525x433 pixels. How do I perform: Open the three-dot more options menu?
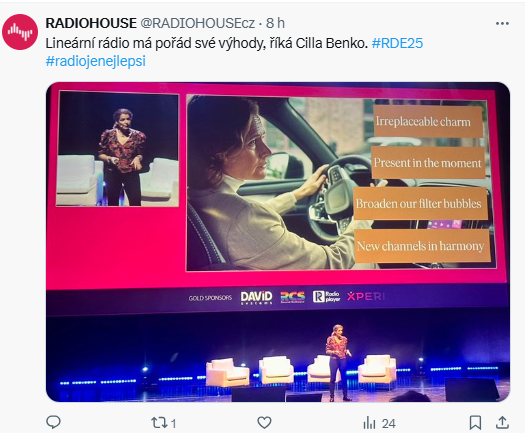pos(502,23)
